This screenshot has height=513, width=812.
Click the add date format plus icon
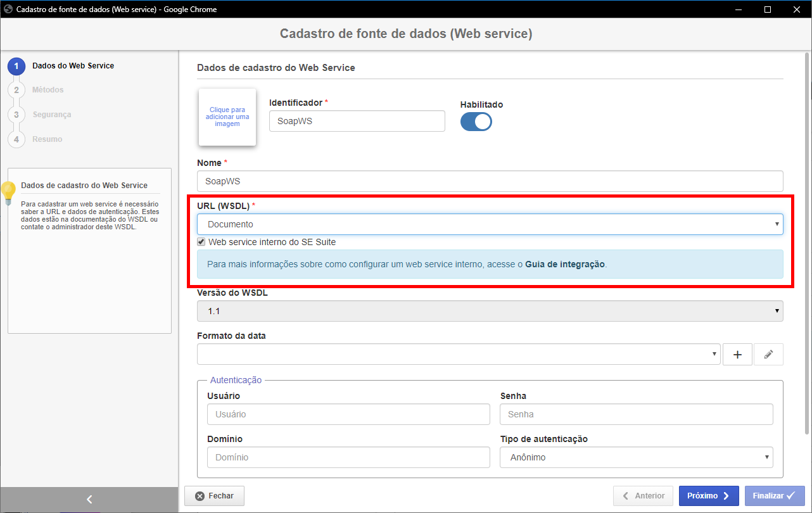pyautogui.click(x=737, y=355)
